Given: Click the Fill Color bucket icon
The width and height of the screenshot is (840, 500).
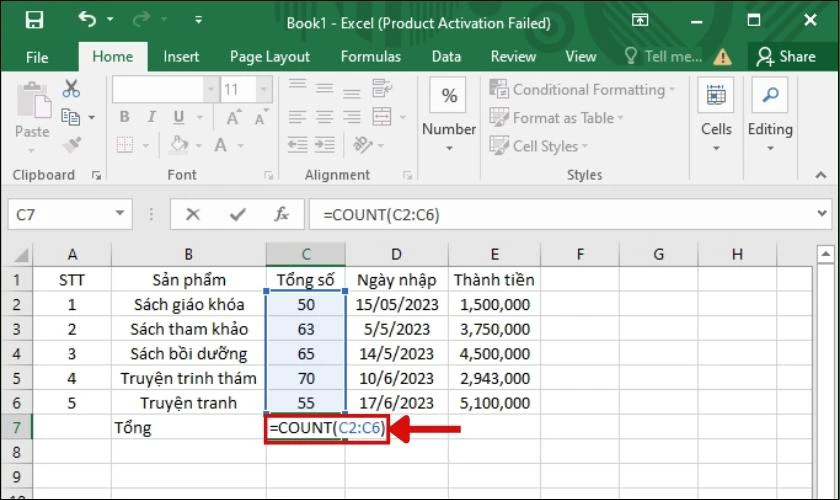Looking at the screenshot, I should click(179, 145).
